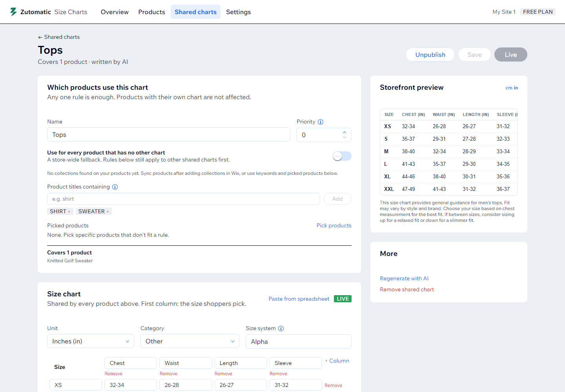Open the Category dropdown
The height and width of the screenshot is (392, 565).
(190, 341)
